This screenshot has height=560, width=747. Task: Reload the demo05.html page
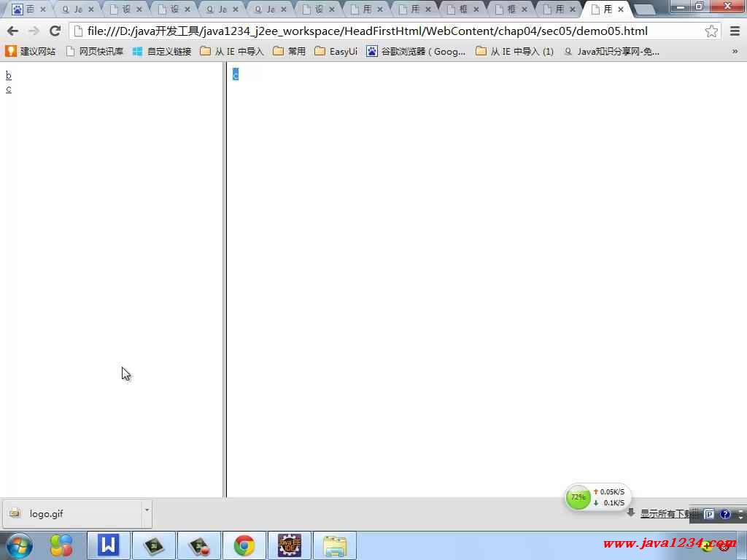coord(55,31)
